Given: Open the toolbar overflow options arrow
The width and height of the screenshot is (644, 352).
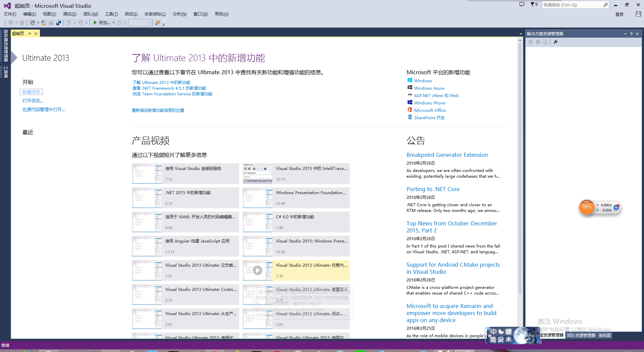Looking at the screenshot, I should (x=164, y=25).
